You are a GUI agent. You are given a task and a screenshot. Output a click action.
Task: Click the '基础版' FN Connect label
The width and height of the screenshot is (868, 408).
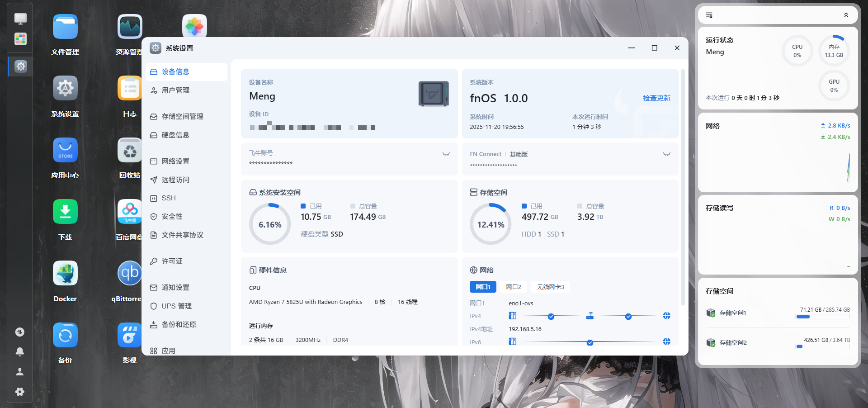pos(519,154)
